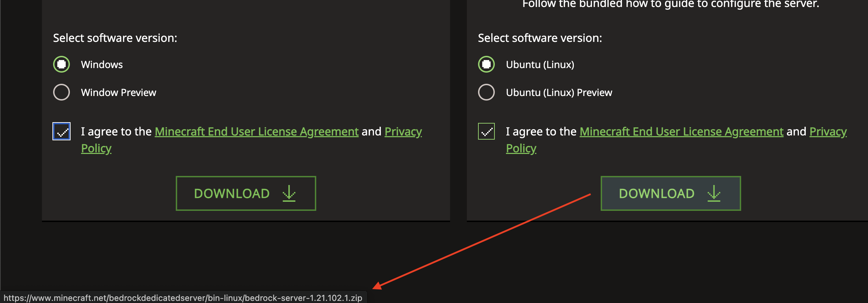Screen dimensions: 868x303
Task: Uncheck the agreement checkbox in the Windows panel
Action: (62, 131)
